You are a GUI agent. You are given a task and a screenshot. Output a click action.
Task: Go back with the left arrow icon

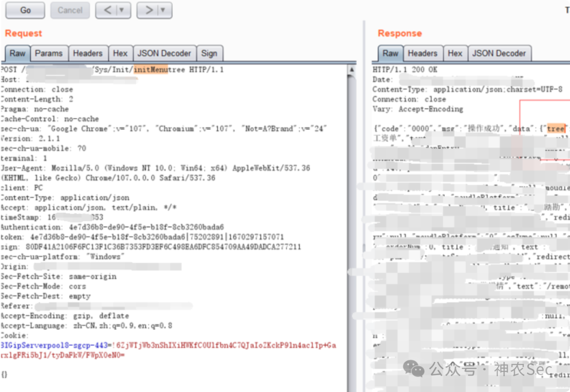point(107,10)
